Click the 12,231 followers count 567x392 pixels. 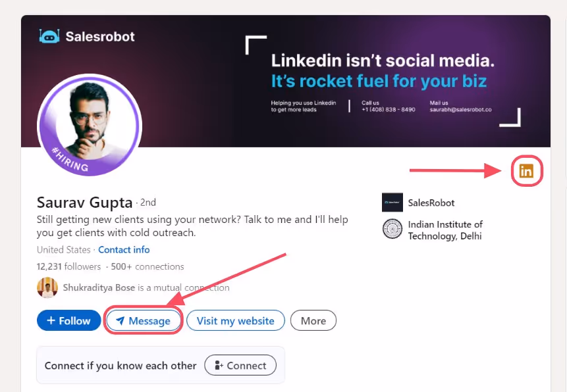[68, 266]
